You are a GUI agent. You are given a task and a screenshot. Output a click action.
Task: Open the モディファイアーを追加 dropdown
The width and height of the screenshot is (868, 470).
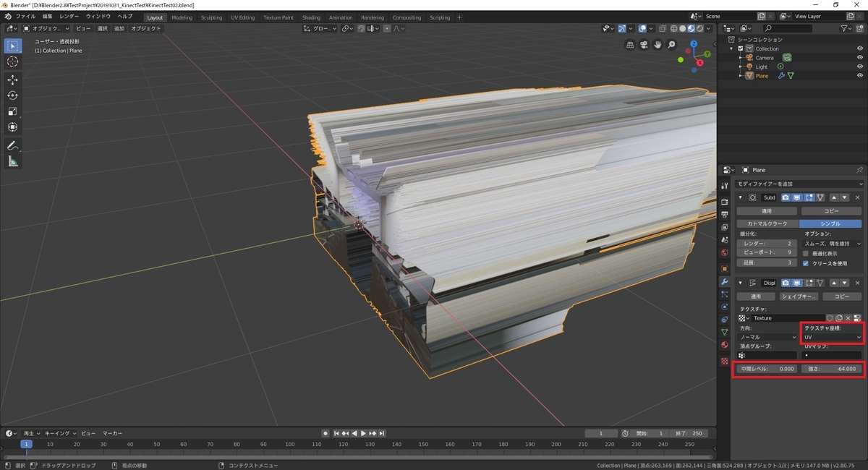pyautogui.click(x=798, y=185)
